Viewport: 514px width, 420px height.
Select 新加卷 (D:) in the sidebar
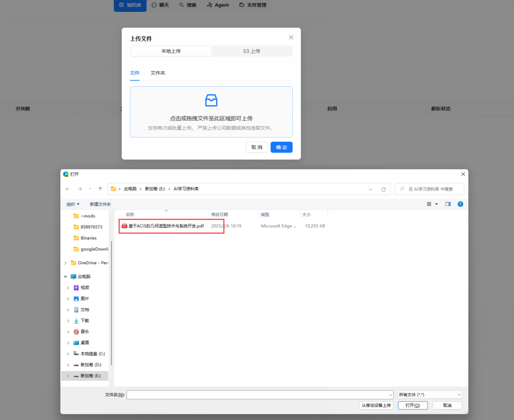[90, 365]
